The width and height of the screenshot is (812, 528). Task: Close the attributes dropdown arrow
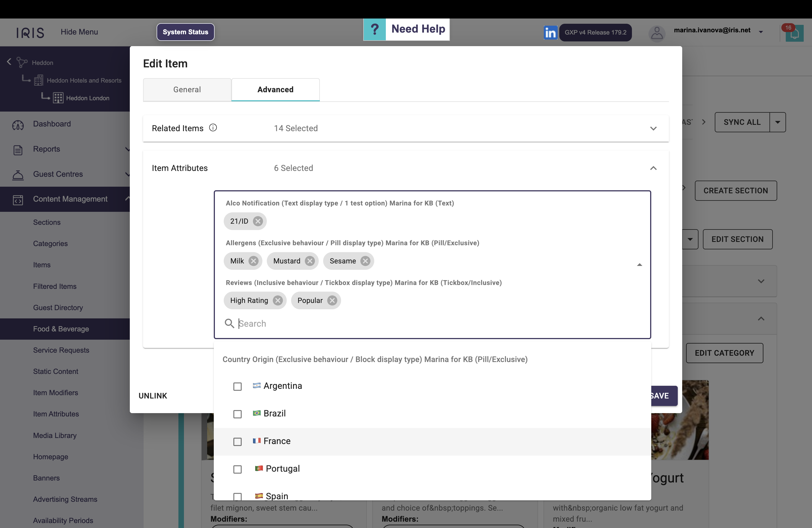pos(639,265)
